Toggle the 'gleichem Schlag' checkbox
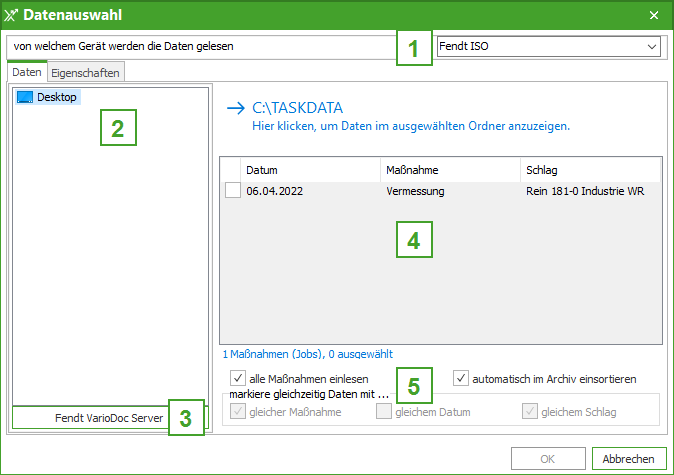Image resolution: width=674 pixels, height=475 pixels. tap(530, 411)
